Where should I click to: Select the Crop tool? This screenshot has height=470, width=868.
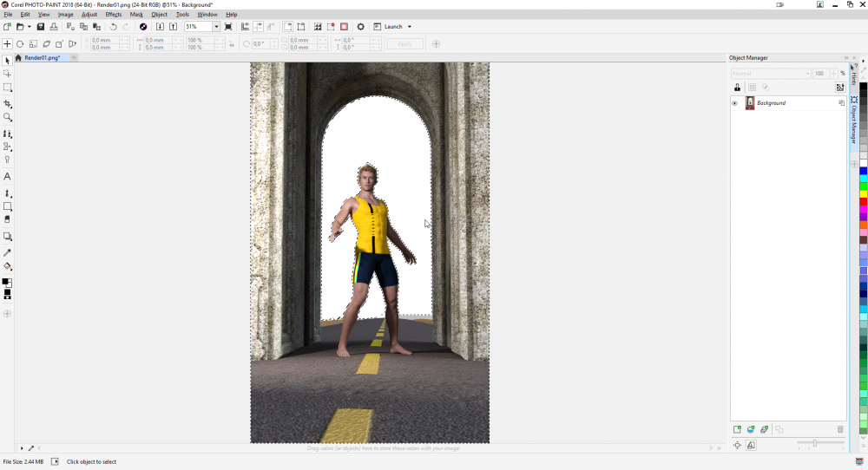7,103
